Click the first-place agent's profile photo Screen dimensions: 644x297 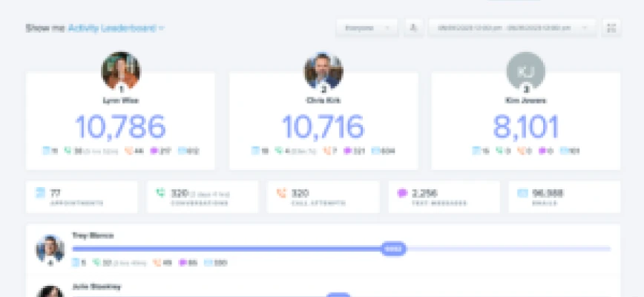click(x=120, y=71)
